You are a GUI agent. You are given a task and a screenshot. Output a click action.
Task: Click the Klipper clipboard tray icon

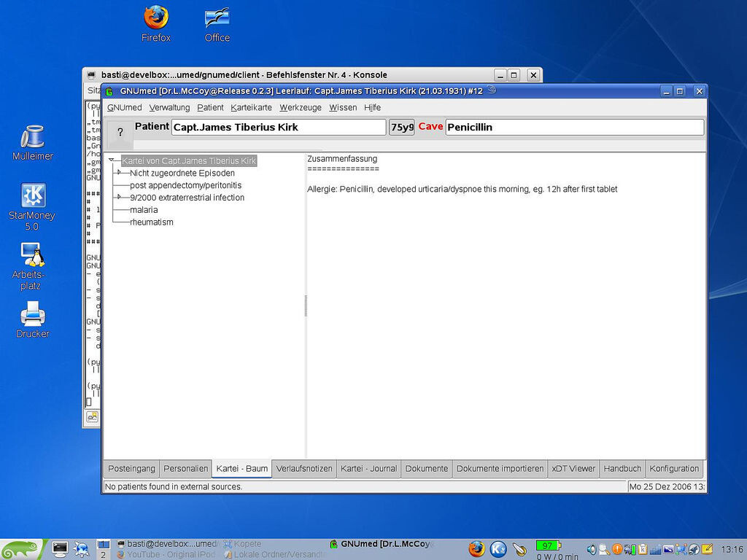point(643,550)
